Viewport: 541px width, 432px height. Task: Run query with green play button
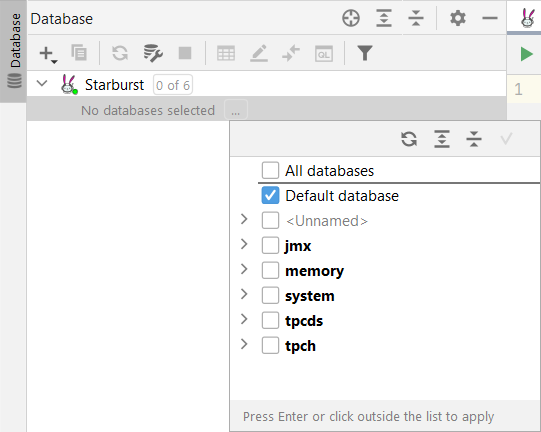(x=527, y=55)
